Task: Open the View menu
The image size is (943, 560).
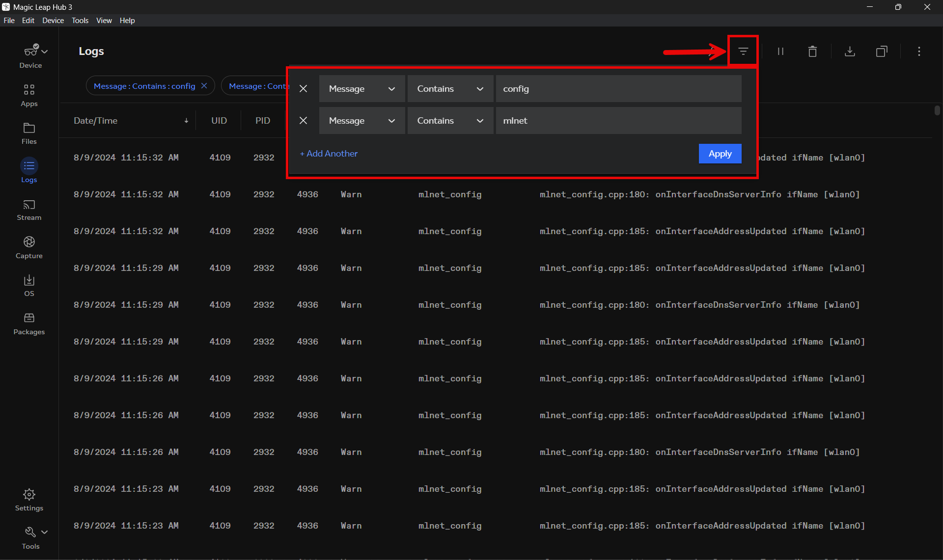Action: (104, 20)
